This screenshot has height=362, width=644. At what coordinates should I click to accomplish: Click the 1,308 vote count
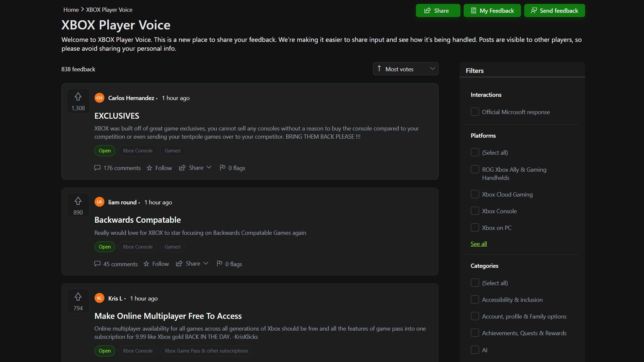coord(78,108)
